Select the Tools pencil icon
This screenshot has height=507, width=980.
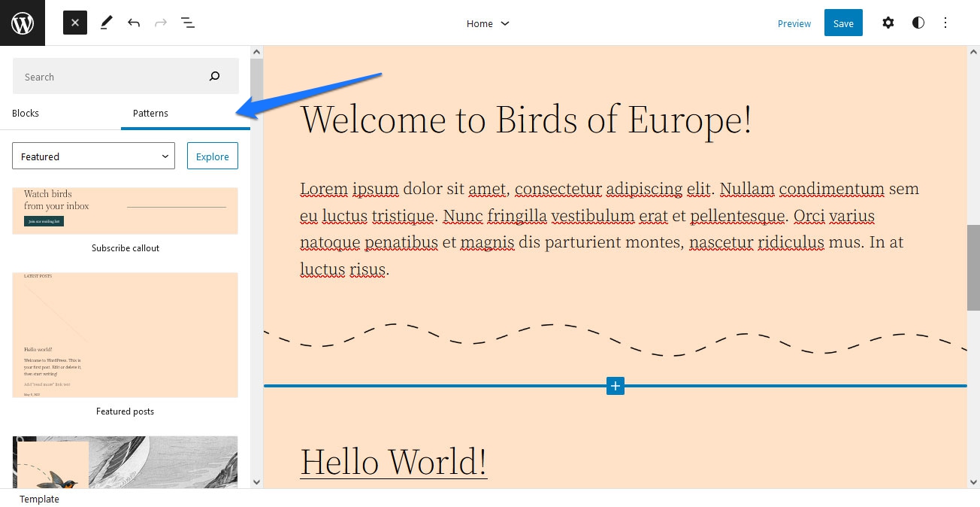[x=106, y=23]
